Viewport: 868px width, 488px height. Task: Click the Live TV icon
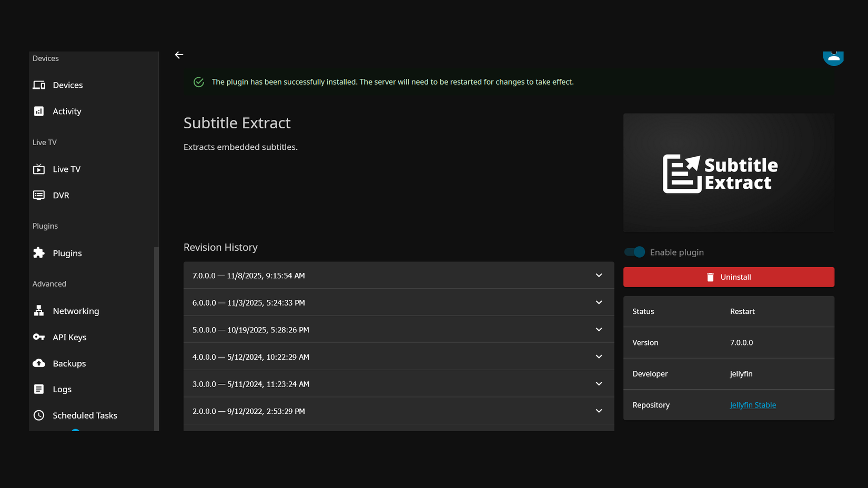click(x=39, y=169)
